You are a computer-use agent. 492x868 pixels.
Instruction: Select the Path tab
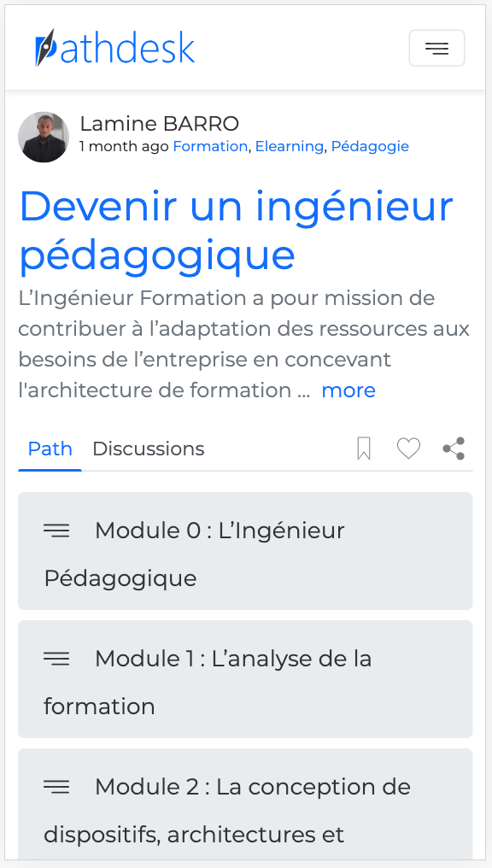pyautogui.click(x=50, y=449)
